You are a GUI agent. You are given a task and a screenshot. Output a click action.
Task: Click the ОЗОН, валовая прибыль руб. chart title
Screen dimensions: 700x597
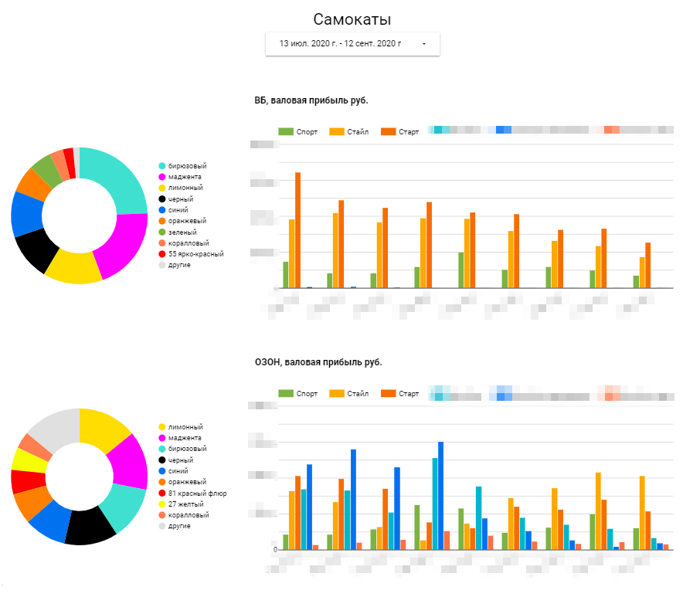tap(318, 362)
